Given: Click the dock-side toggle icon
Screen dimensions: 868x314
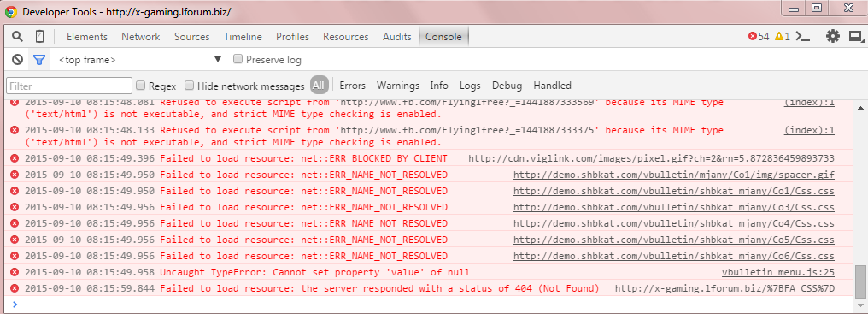Looking at the screenshot, I should (x=856, y=37).
